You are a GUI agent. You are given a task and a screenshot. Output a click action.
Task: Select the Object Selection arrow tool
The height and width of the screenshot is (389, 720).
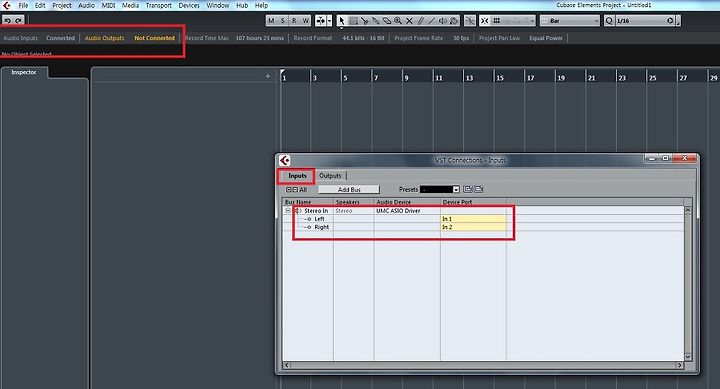tap(342, 21)
